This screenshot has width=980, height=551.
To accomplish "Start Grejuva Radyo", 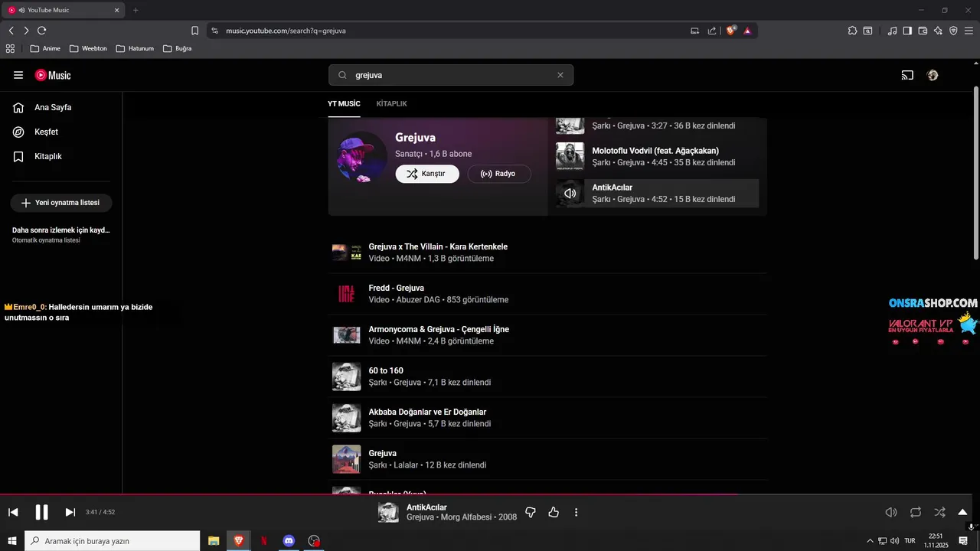I will click(498, 174).
